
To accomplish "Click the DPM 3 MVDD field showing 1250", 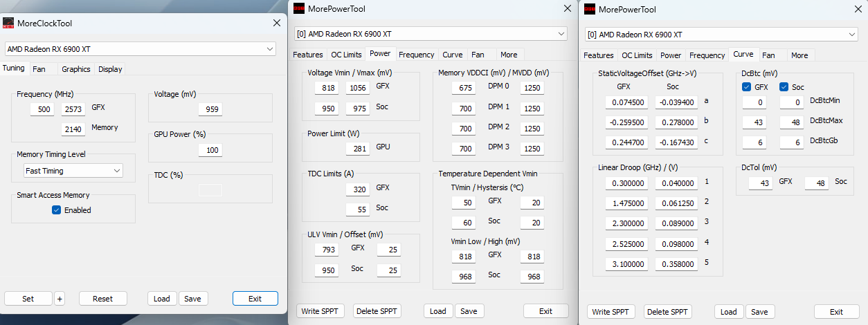I will pyautogui.click(x=532, y=149).
